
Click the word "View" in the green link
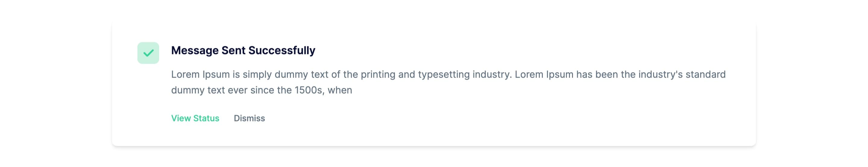point(181,118)
